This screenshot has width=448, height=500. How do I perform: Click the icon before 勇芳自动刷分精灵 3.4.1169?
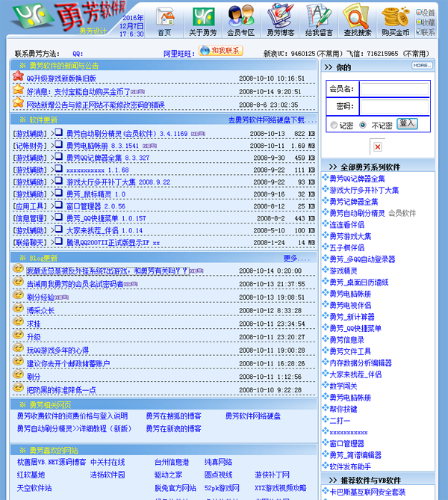(x=58, y=132)
